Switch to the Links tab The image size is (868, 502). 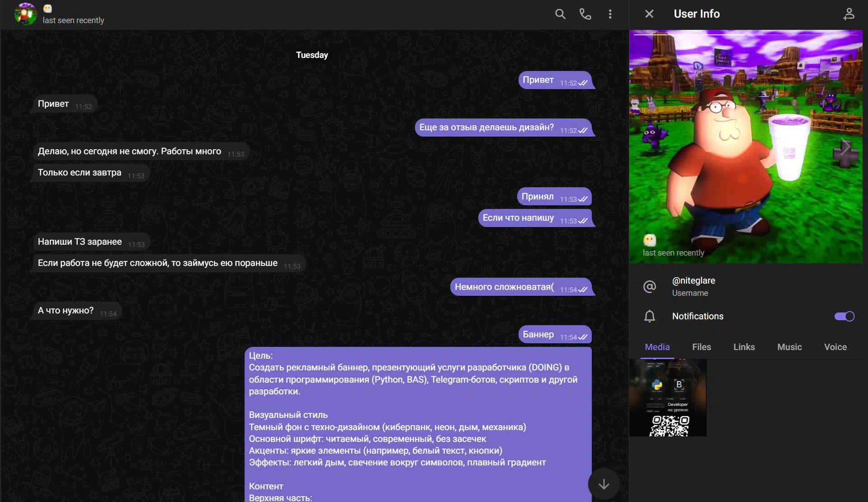(x=744, y=347)
